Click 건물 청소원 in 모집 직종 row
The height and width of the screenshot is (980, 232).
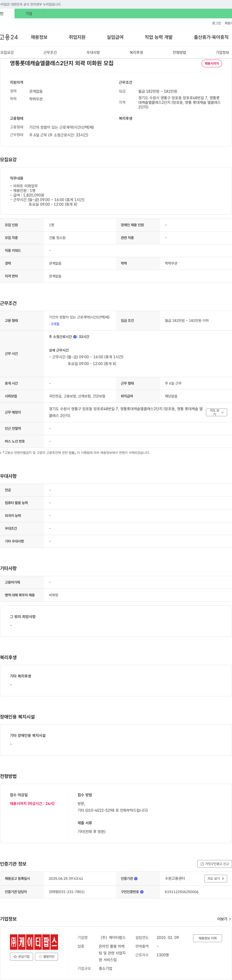57,238
